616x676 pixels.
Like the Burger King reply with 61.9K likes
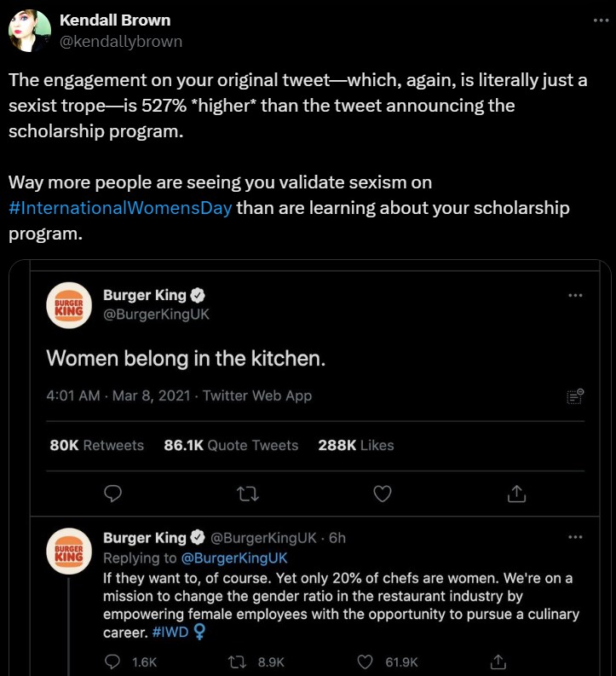pos(366,662)
